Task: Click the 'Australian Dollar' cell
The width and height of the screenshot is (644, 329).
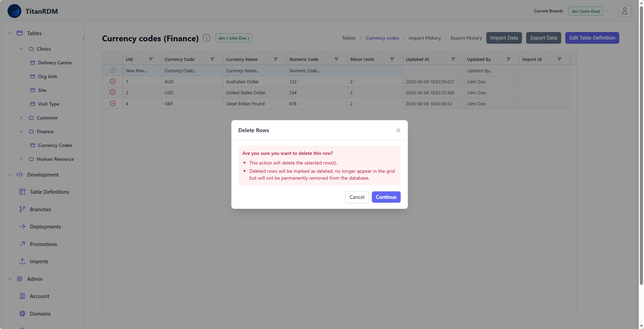Action: tap(255, 82)
